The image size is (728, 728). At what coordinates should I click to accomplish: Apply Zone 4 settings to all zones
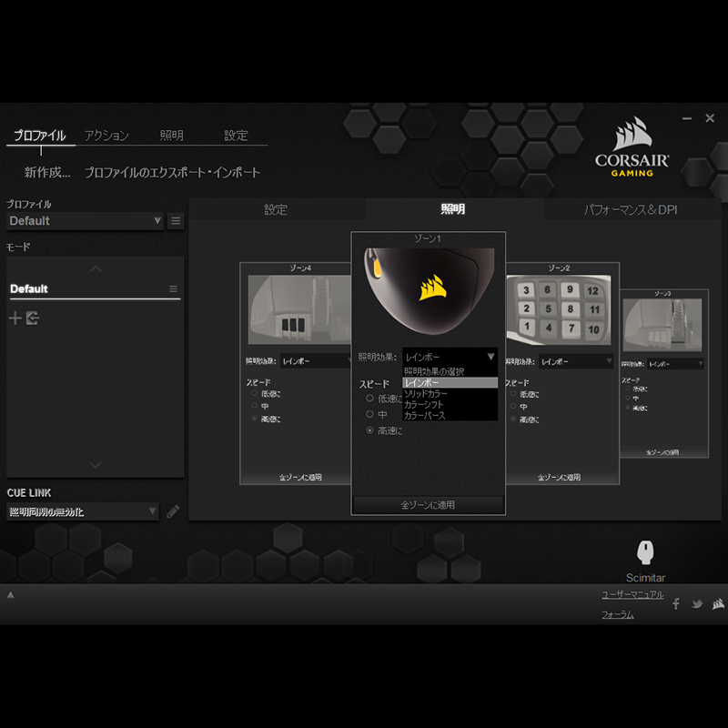(x=300, y=477)
